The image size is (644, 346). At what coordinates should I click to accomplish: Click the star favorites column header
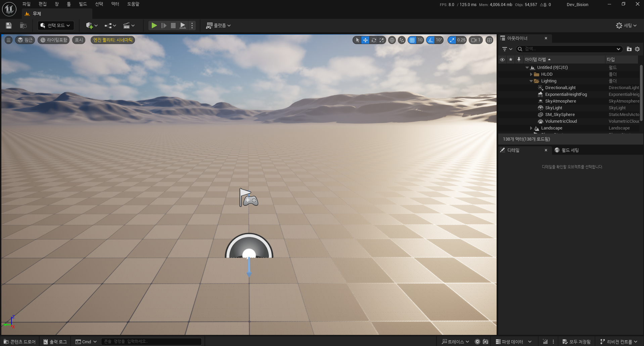[511, 60]
